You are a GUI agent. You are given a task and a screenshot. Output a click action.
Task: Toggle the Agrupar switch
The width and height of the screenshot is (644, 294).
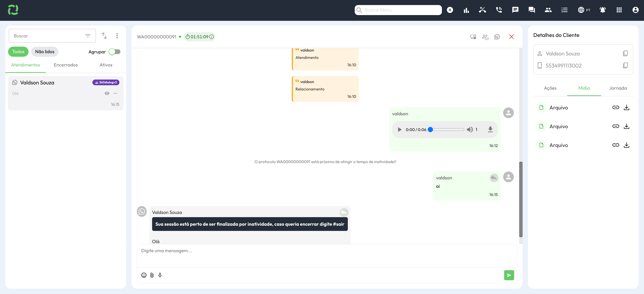[115, 52]
